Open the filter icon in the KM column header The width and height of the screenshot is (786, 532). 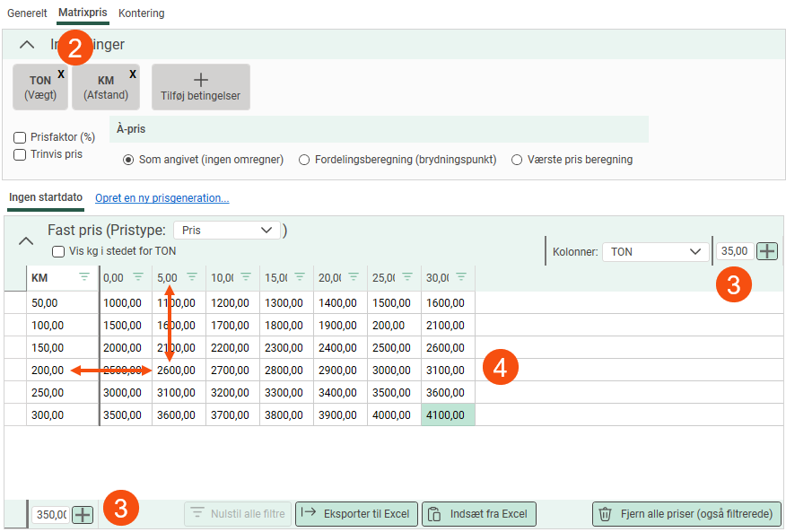pyautogui.click(x=84, y=277)
